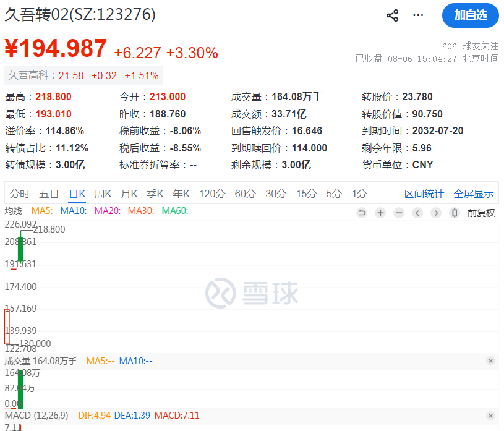504x431 pixels.
Task: Click the 货币单位 value CNY
Action: click(422, 165)
